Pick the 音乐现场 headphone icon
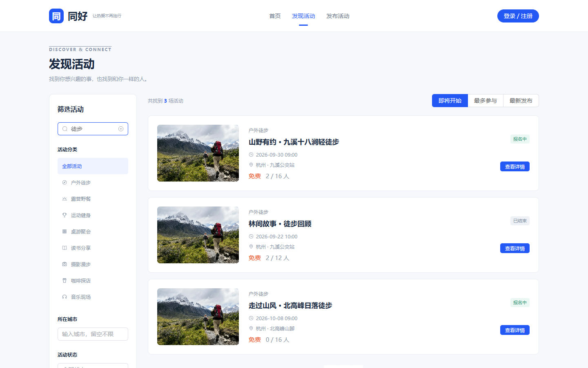 65,297
